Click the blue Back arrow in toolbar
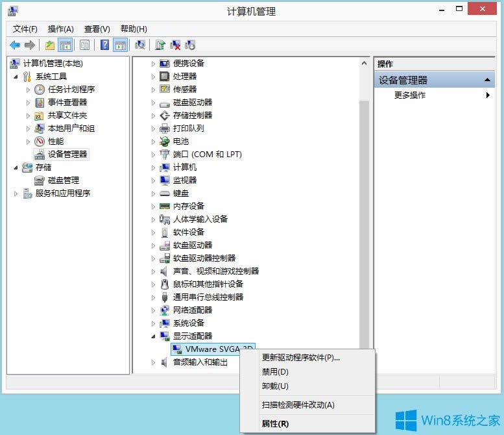The height and width of the screenshot is (435, 504). pos(15,45)
